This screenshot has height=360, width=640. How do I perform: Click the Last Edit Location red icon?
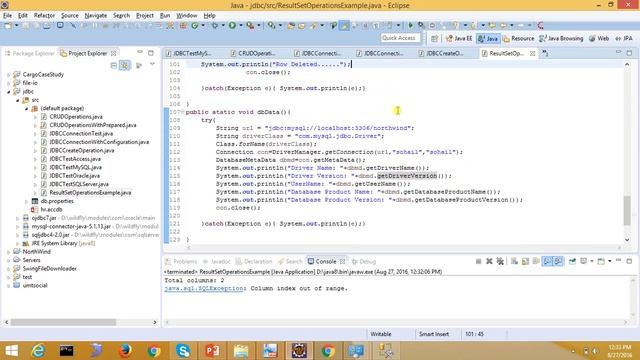click(541, 26)
